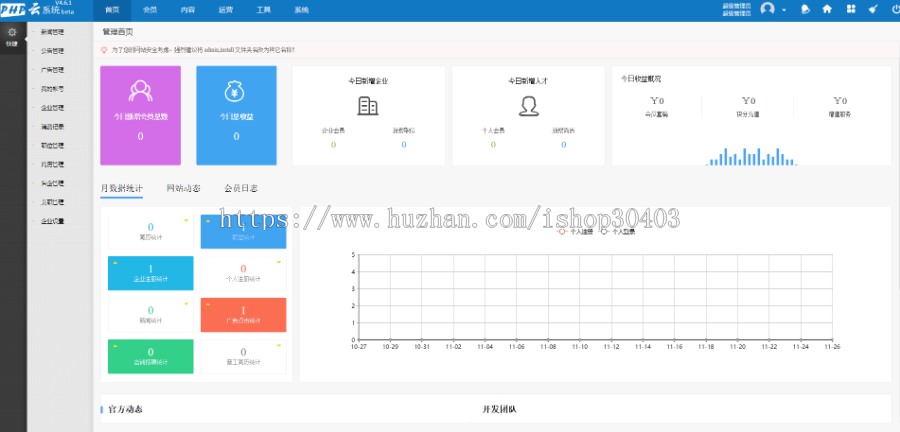Viewport: 900px width, 432px height.
Task: Select the blue 职位统计 tile
Action: click(243, 232)
